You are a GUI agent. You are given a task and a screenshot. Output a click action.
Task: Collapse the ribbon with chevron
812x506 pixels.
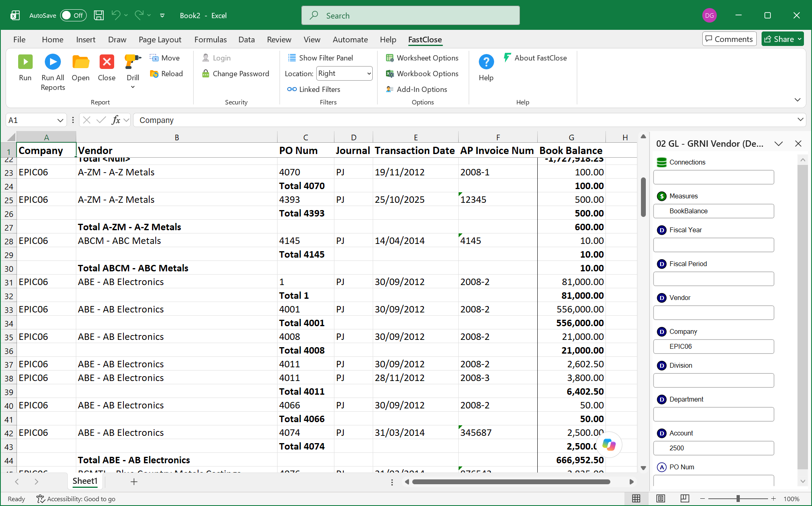coord(797,100)
